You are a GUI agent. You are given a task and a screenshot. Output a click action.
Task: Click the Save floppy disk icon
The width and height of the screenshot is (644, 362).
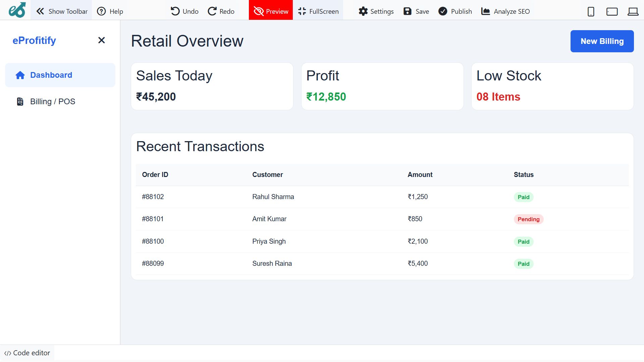pos(407,11)
